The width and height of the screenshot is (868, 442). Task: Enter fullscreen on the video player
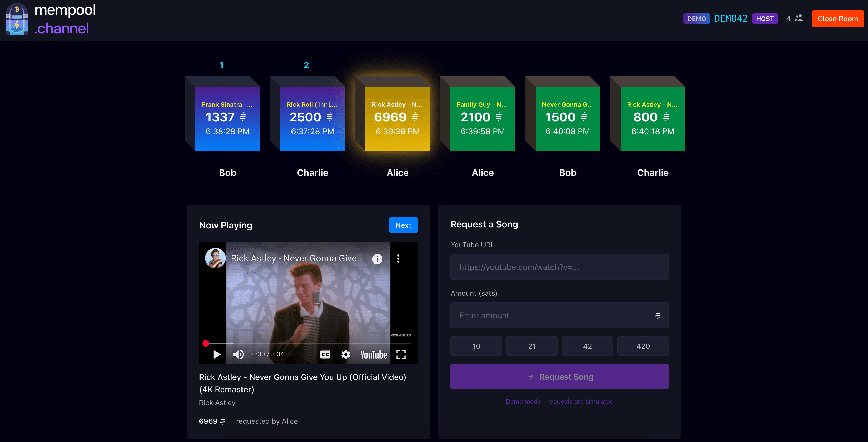click(x=401, y=354)
